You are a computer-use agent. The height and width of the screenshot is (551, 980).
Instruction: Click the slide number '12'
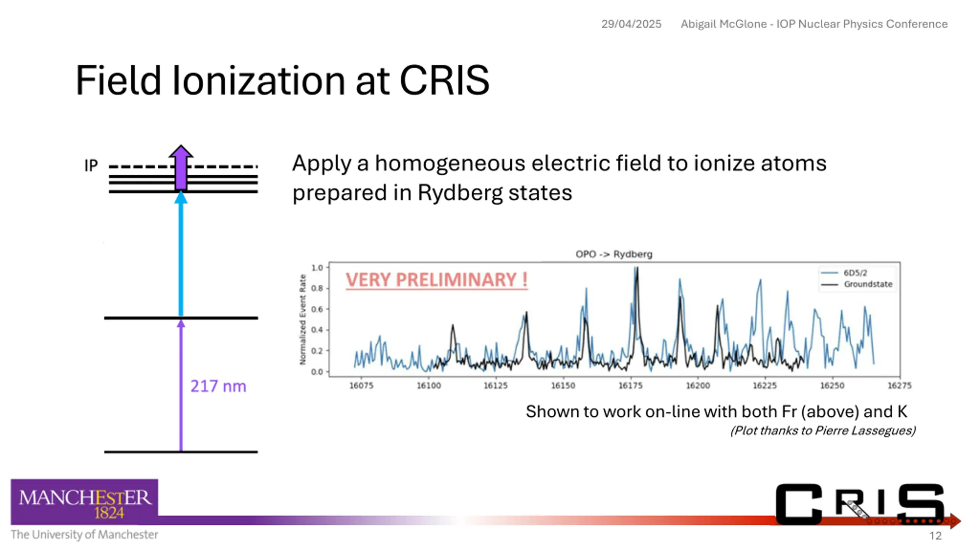tap(935, 536)
